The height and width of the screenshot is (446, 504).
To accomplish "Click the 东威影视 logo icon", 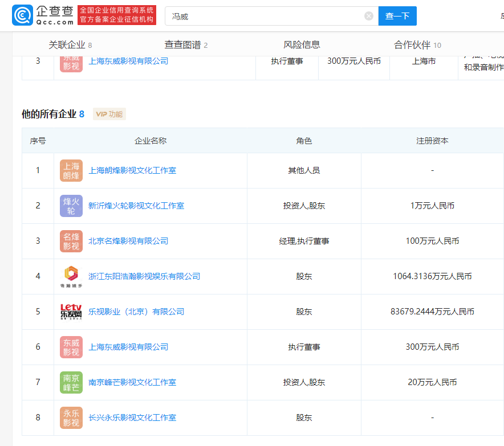I will 71,347.
